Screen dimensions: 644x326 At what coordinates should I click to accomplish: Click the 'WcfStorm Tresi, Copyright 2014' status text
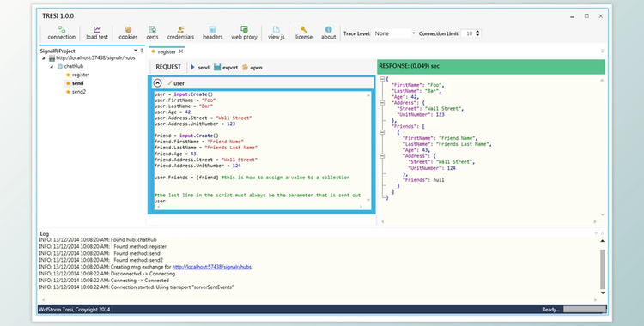pos(75,310)
